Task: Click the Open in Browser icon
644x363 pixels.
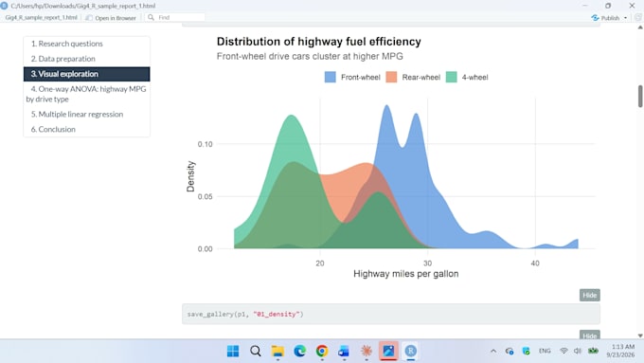Action: 89,18
